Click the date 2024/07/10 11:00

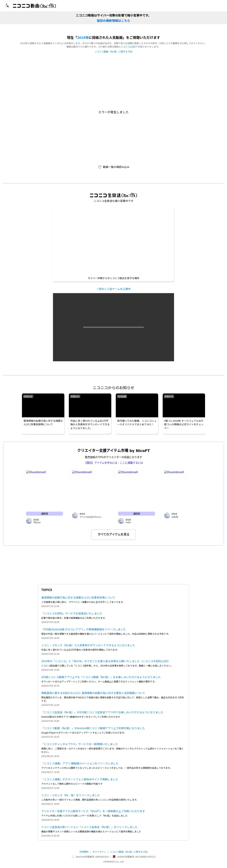click(x=50, y=606)
